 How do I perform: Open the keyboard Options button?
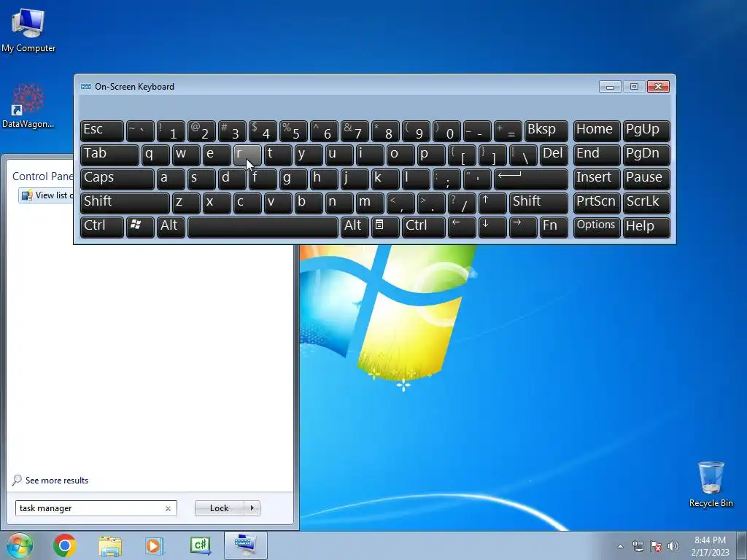coord(597,227)
